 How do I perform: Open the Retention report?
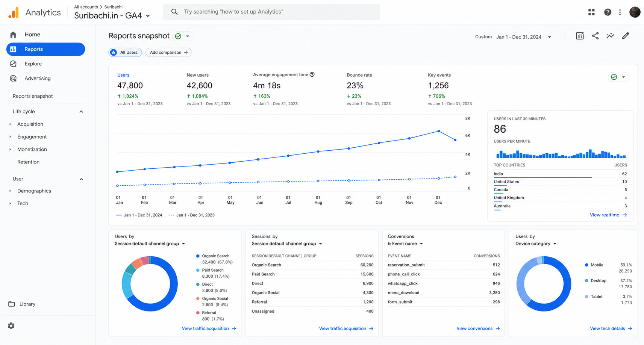[28, 162]
